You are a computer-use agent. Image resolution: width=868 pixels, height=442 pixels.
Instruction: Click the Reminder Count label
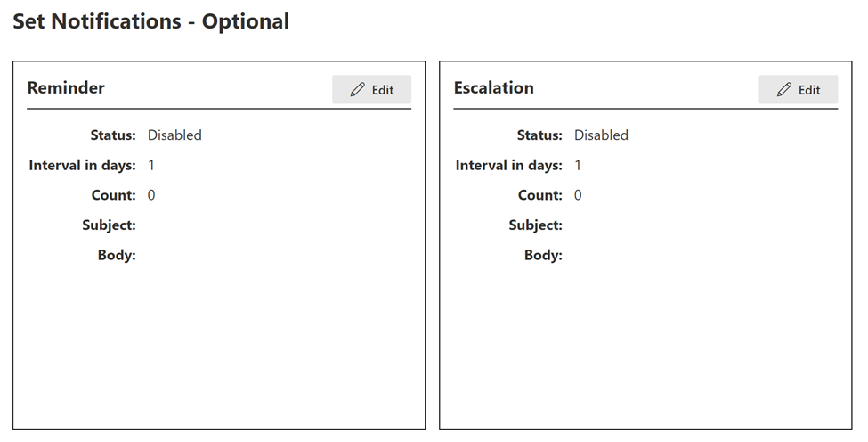tap(113, 195)
